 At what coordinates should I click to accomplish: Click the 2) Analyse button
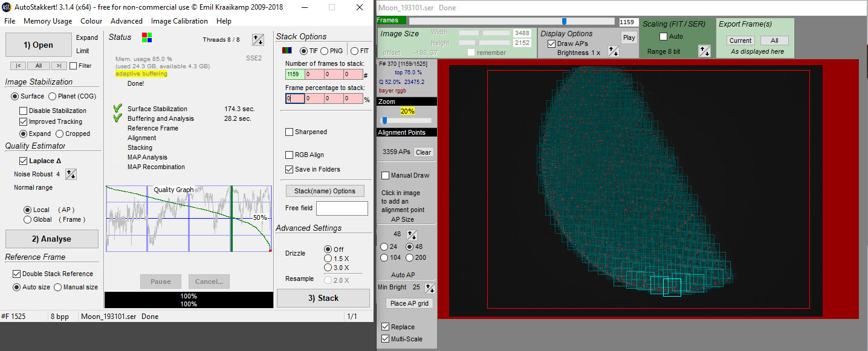52,239
